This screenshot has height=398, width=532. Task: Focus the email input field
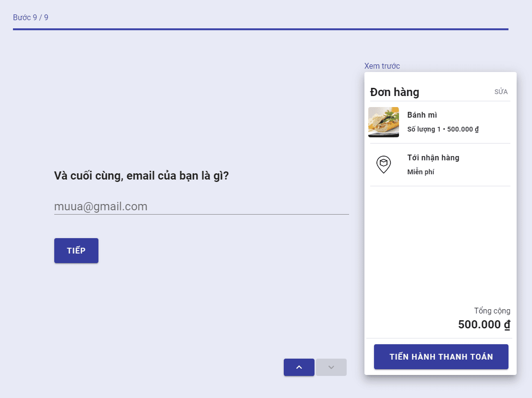coord(201,207)
